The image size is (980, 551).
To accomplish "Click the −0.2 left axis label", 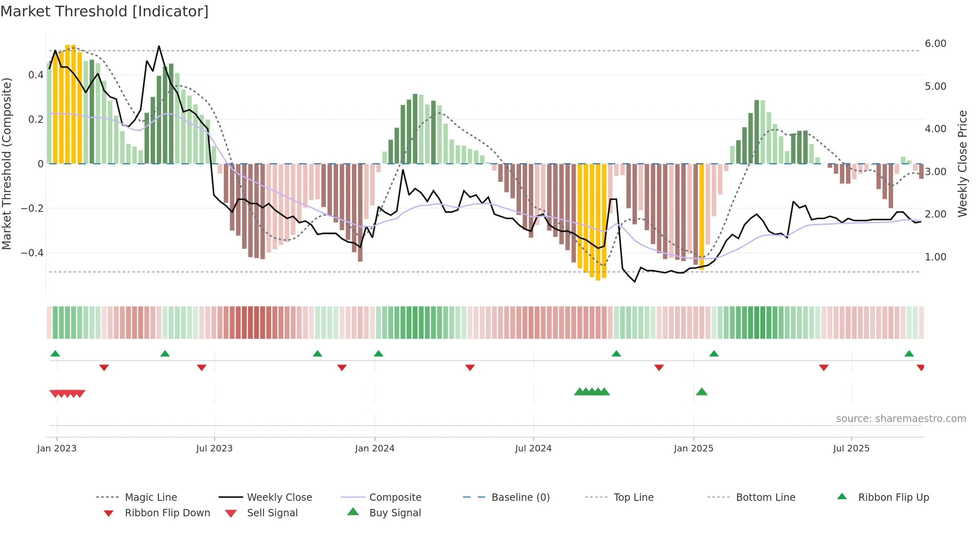I will pos(32,209).
